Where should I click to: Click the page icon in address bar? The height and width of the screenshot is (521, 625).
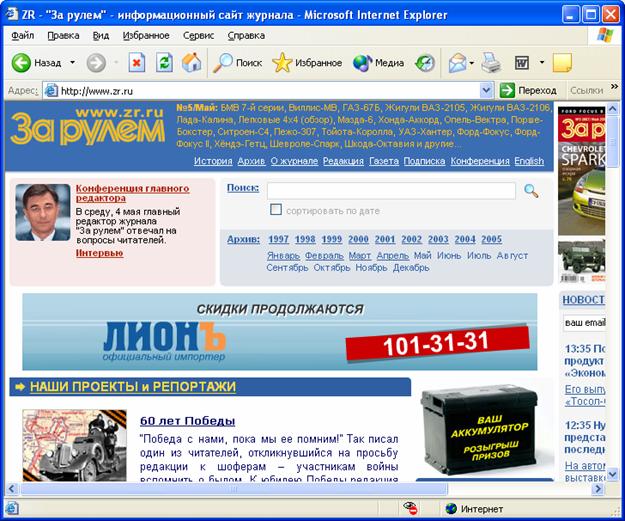(x=51, y=91)
